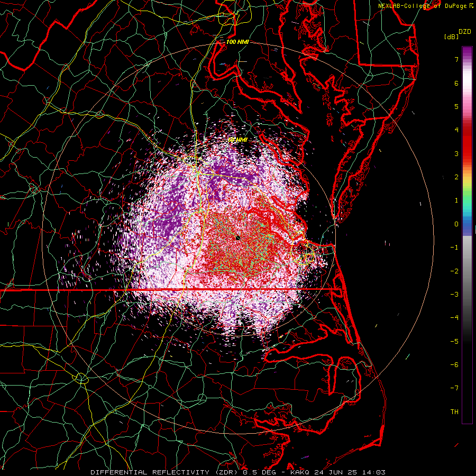Click the DZD product label above color scale

465,32
